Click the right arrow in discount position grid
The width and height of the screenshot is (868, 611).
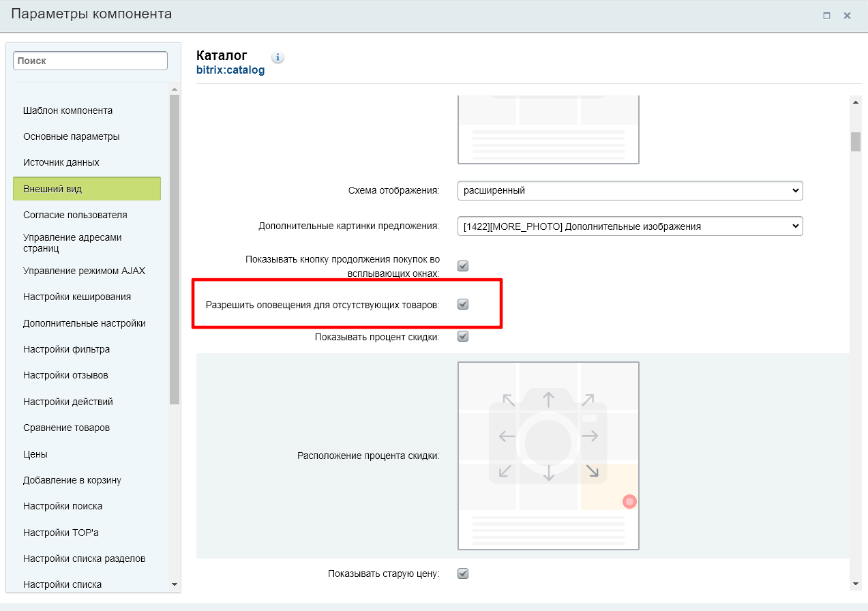click(x=590, y=436)
